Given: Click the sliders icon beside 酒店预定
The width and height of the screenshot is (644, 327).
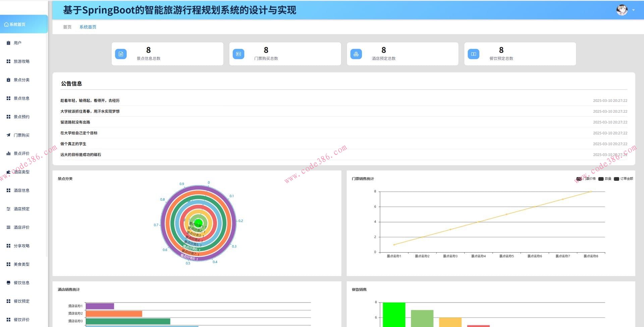Looking at the screenshot, I should click(9, 209).
